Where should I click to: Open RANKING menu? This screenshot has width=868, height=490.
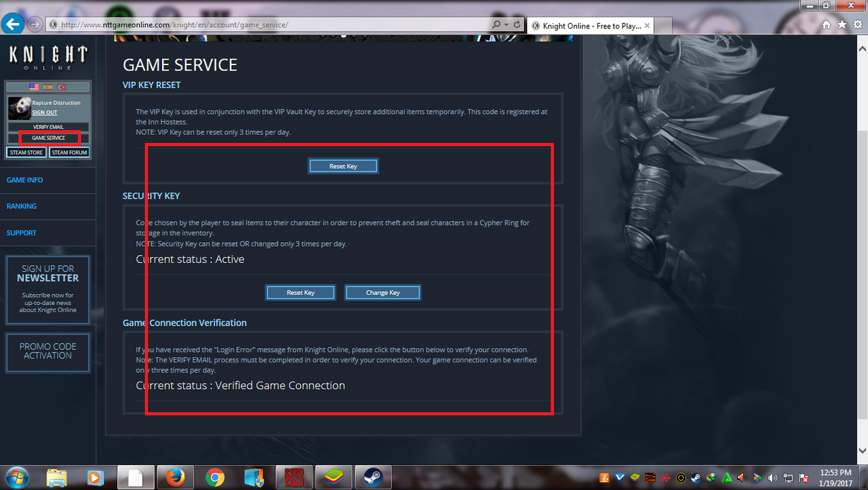pyautogui.click(x=22, y=206)
